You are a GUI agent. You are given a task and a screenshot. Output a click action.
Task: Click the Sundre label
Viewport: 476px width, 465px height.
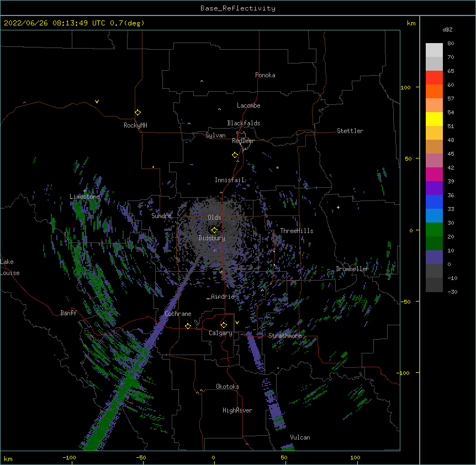click(x=161, y=216)
